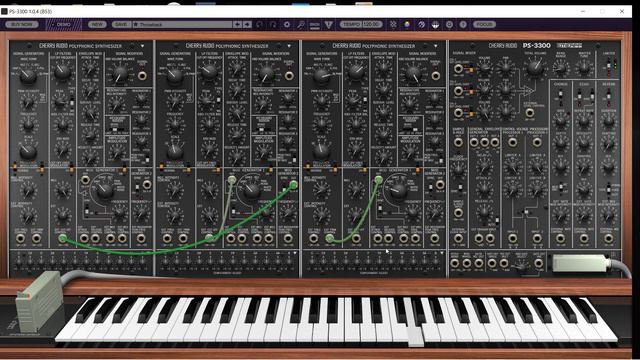Open second panel's temperament adjust arrow
The width and height of the screenshot is (640, 360).
pyautogui.click(x=295, y=253)
